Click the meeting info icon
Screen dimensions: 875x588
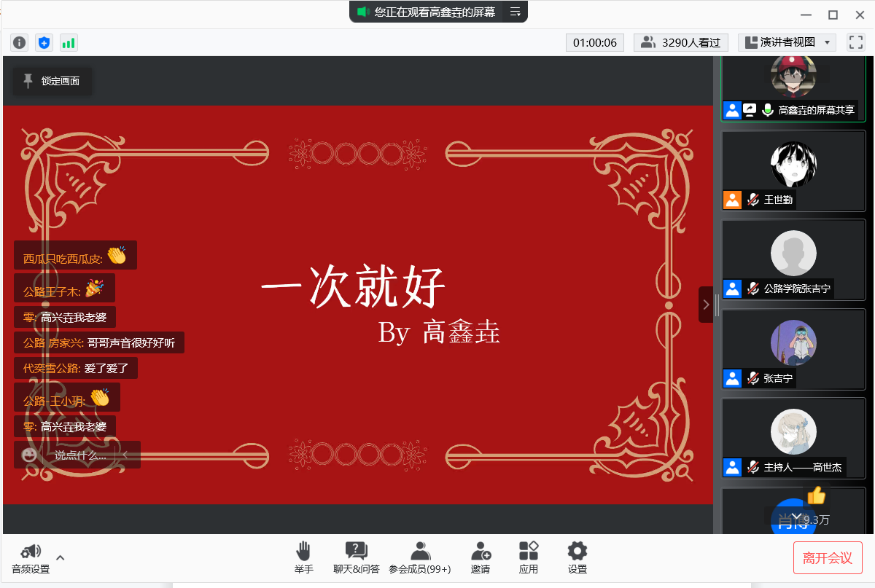click(x=20, y=43)
